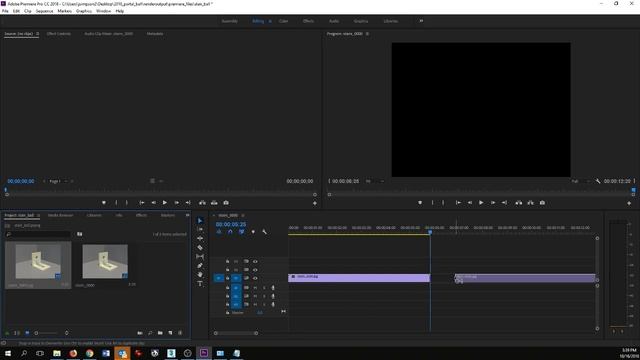Select the Ripple Edit tool
The height and width of the screenshot is (360, 640).
coord(200,238)
